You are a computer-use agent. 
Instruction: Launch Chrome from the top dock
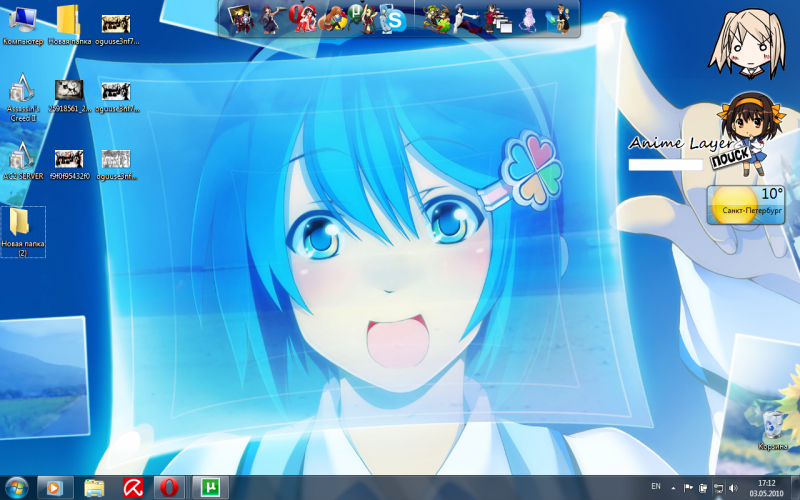coord(333,18)
